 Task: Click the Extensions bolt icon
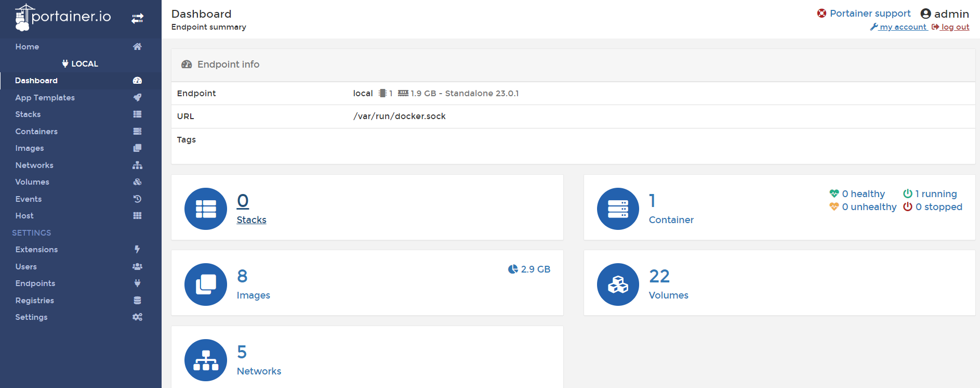(x=137, y=250)
